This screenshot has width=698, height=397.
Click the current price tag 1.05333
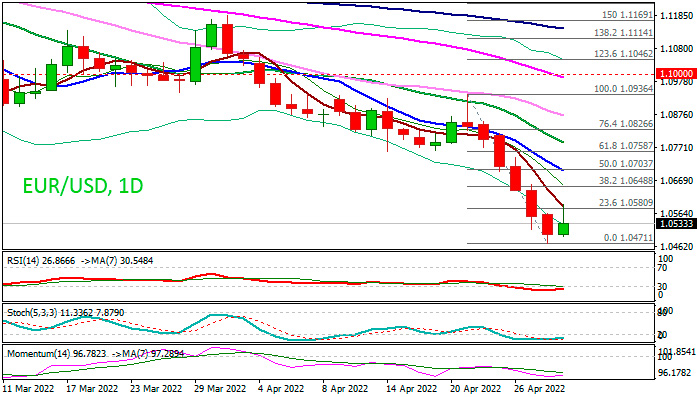point(677,224)
